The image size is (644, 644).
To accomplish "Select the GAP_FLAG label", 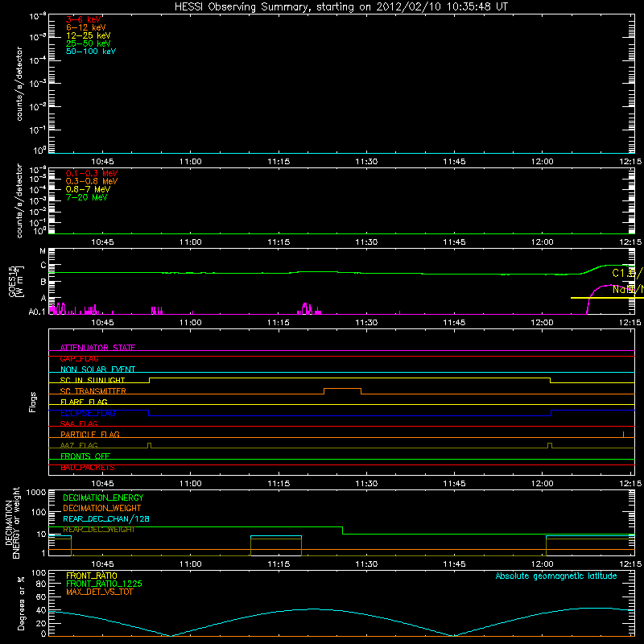I will [79, 358].
